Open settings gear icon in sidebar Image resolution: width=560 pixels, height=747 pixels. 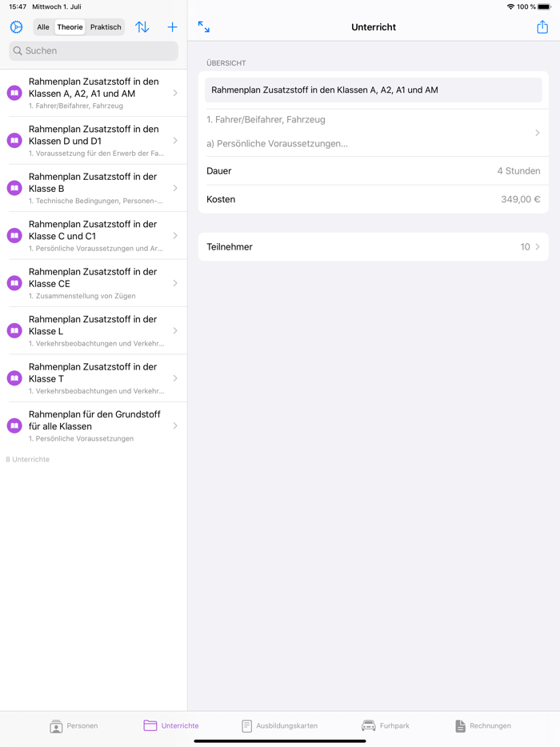(x=16, y=27)
